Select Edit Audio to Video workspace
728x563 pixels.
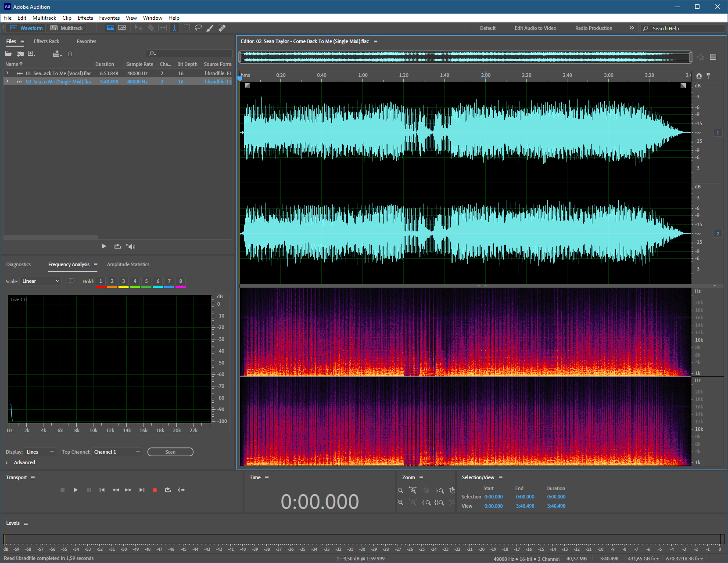pyautogui.click(x=535, y=28)
